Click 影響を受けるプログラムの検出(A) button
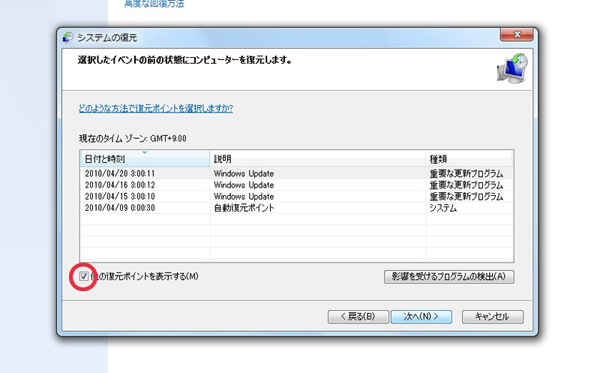 tap(449, 277)
